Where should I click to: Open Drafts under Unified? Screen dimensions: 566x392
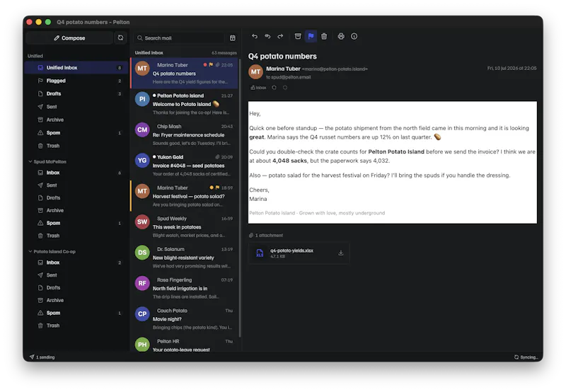point(76,93)
